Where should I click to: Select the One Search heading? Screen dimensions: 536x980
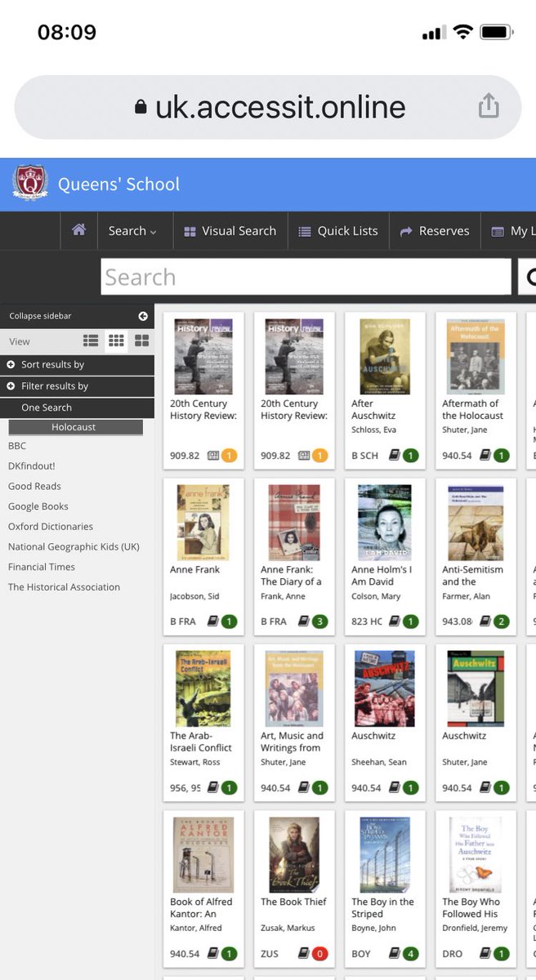47,408
